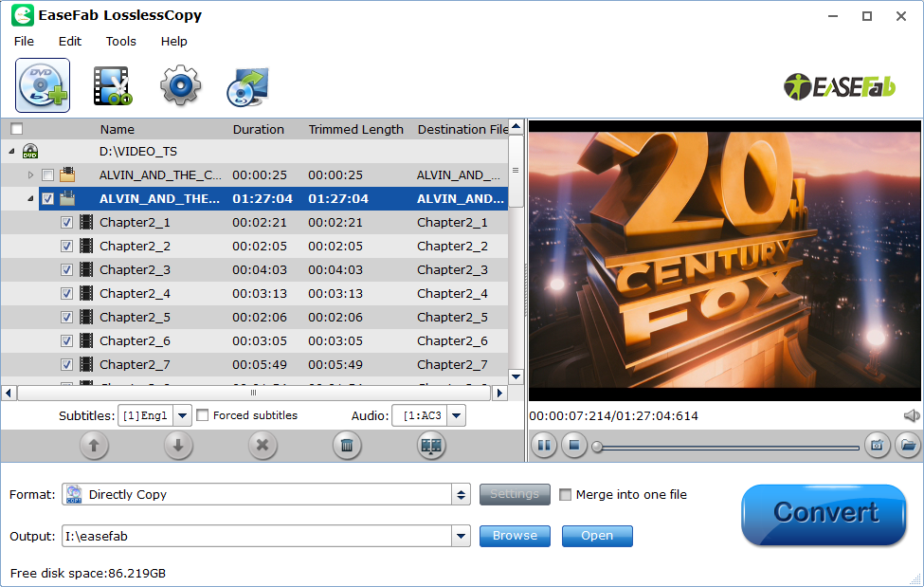This screenshot has height=587, width=924.
Task: Click the playback seek slider handle
Action: pyautogui.click(x=597, y=447)
